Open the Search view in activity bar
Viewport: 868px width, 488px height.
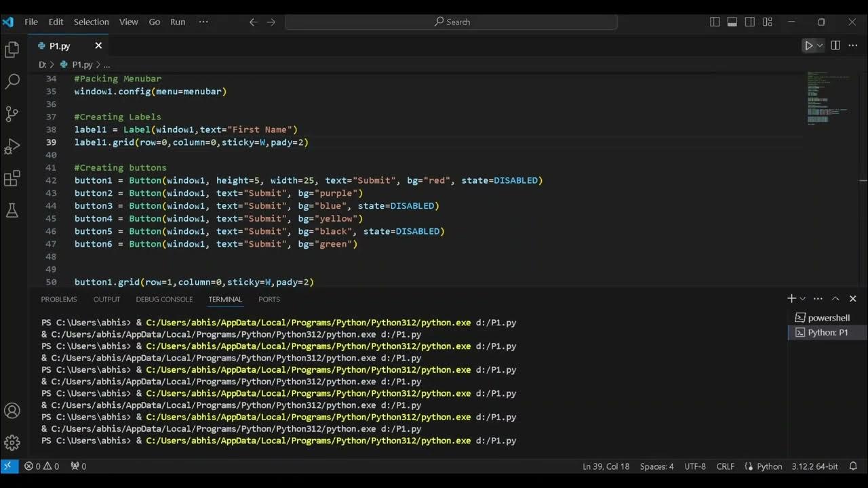[x=12, y=82]
